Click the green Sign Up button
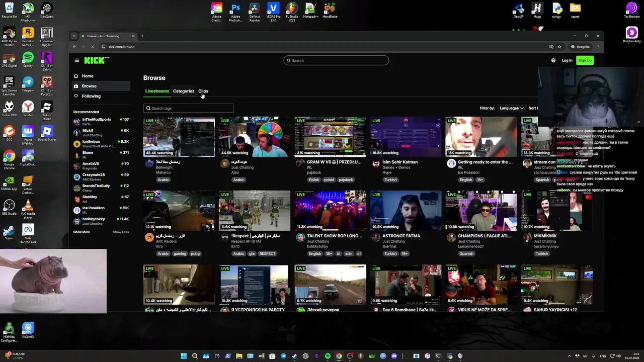644x362 pixels. pos(585,60)
